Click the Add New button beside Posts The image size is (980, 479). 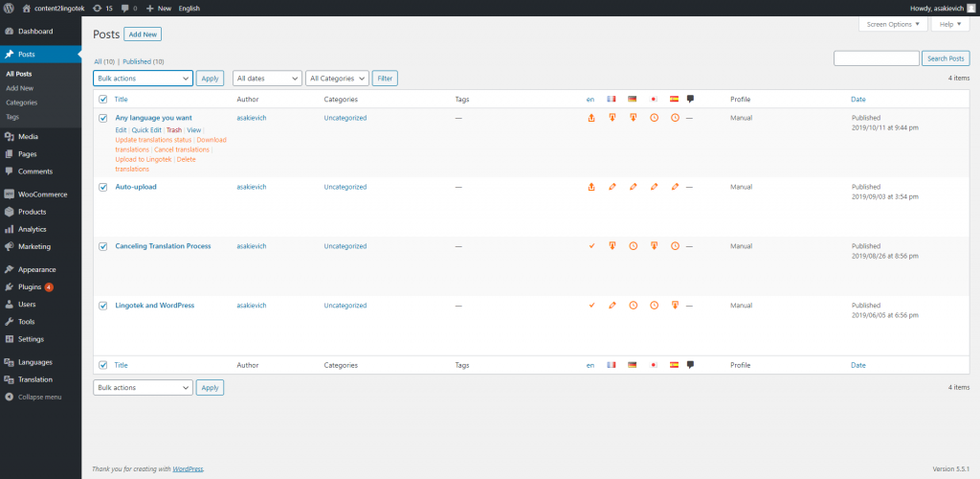point(143,34)
